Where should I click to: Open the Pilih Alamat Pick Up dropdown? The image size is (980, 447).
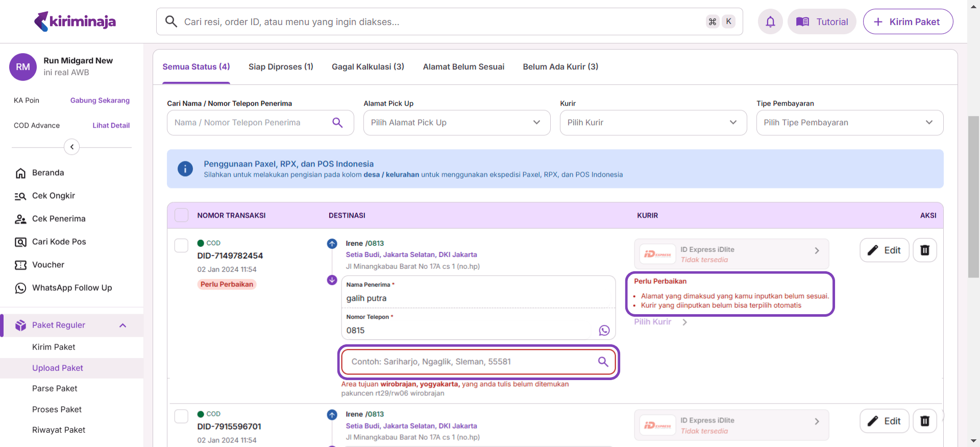point(456,123)
